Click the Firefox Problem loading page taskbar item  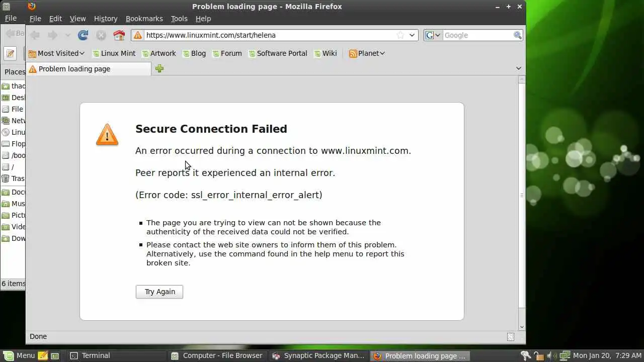coord(420,355)
